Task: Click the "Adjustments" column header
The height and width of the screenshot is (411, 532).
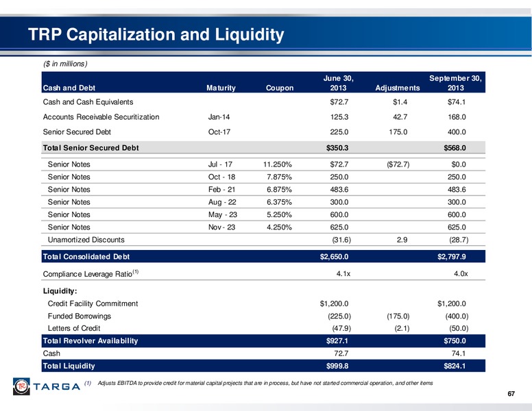Action: 398,88
